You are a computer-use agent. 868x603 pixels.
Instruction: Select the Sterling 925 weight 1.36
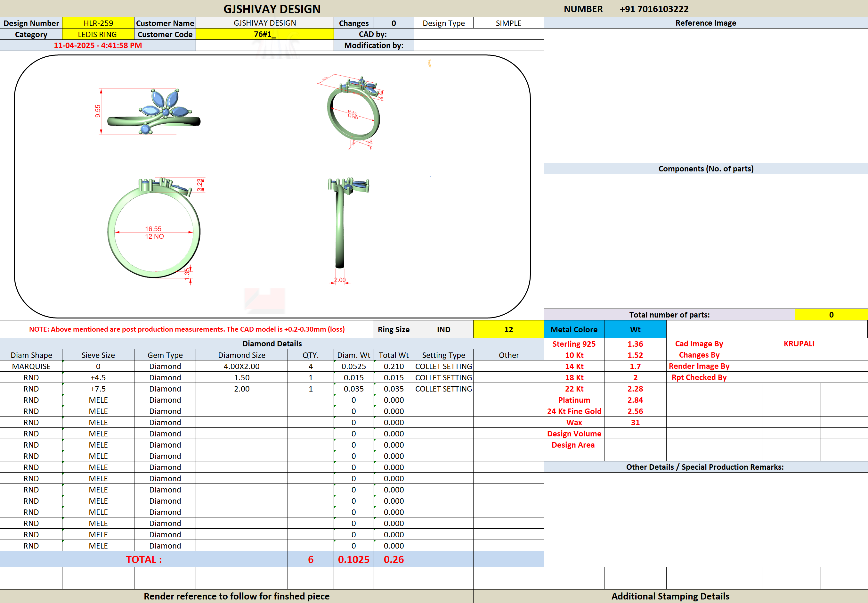point(635,344)
